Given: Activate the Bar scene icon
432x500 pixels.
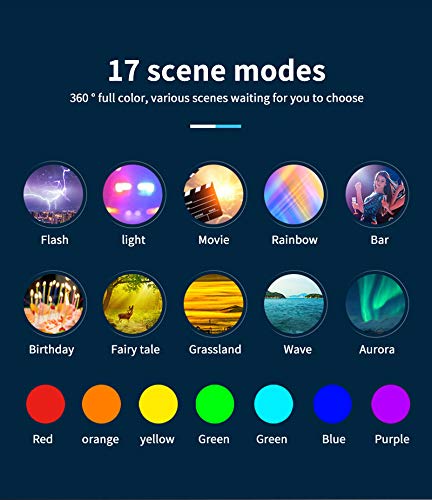Looking at the screenshot, I should click(x=376, y=194).
